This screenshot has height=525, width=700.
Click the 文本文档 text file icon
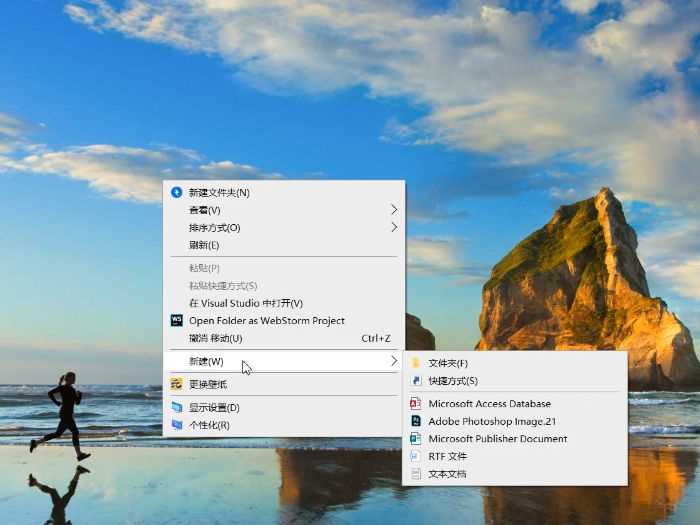[x=416, y=474]
